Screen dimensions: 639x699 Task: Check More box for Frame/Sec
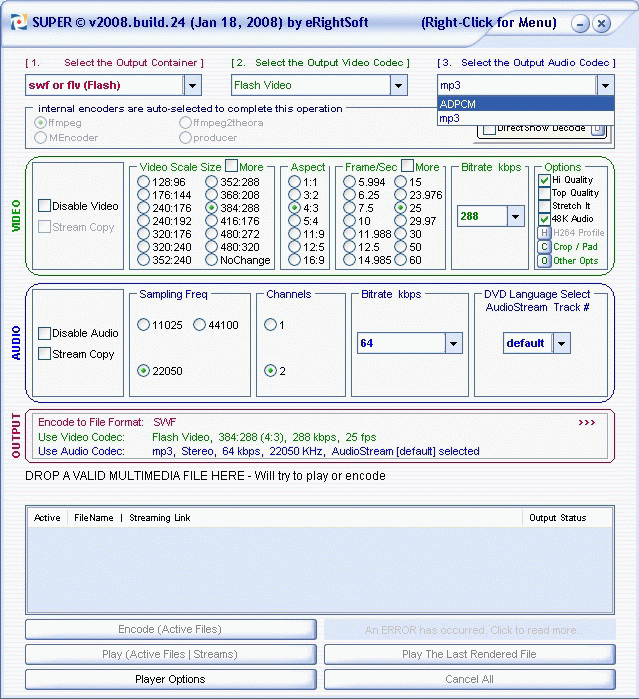click(408, 166)
